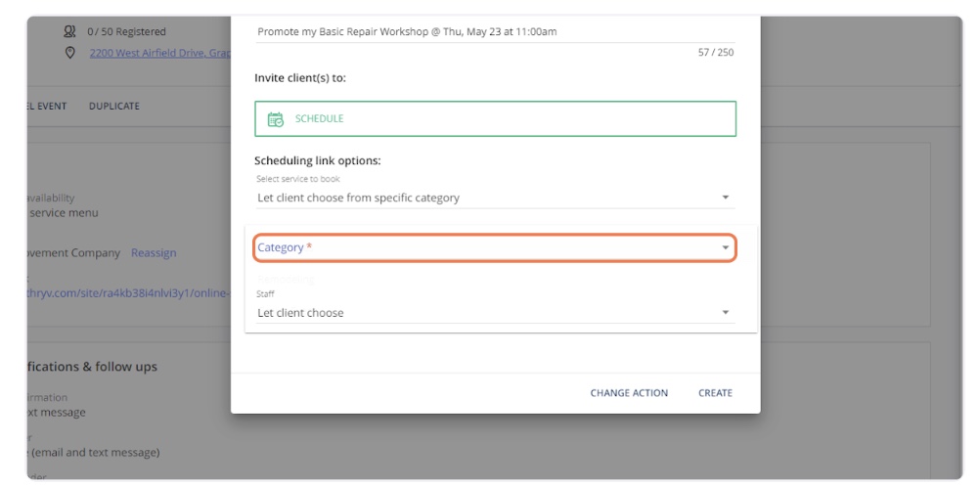Click the service selector dropdown arrow
Image resolution: width=980 pixels, height=487 pixels.
click(x=725, y=198)
